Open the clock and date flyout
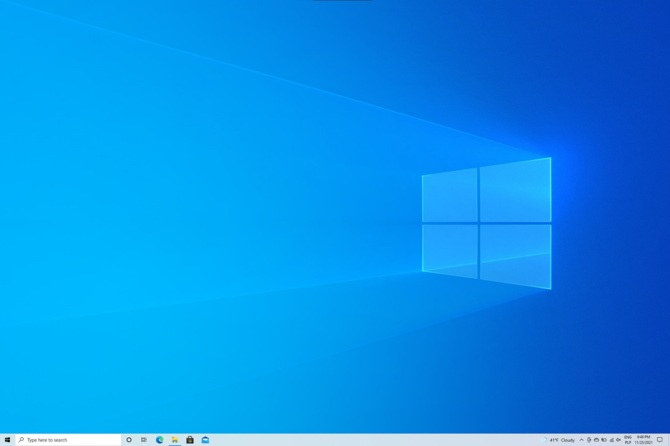Viewport: 670px width, 446px height. (644, 440)
